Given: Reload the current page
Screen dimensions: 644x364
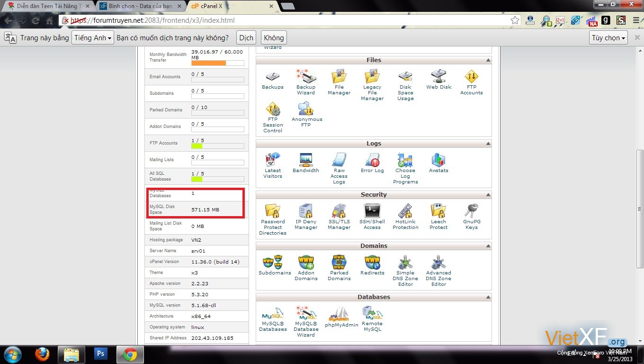Looking at the screenshot, I should coord(36,21).
